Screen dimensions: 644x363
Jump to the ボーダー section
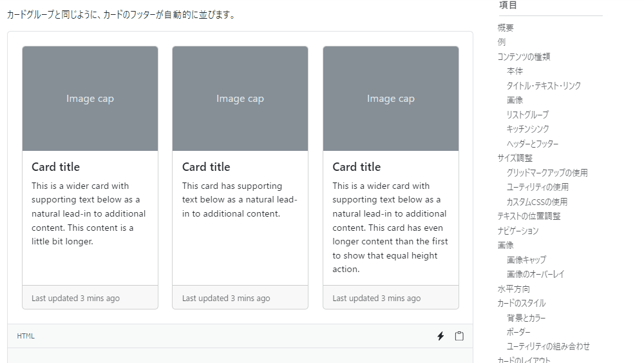pyautogui.click(x=518, y=332)
